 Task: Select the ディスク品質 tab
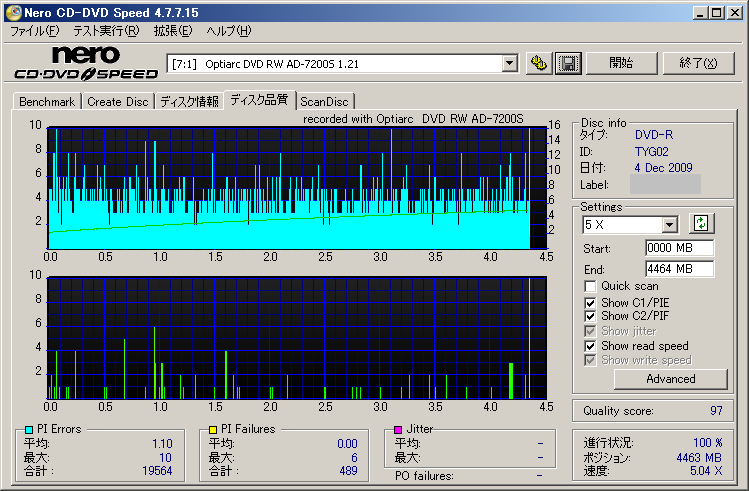[259, 100]
